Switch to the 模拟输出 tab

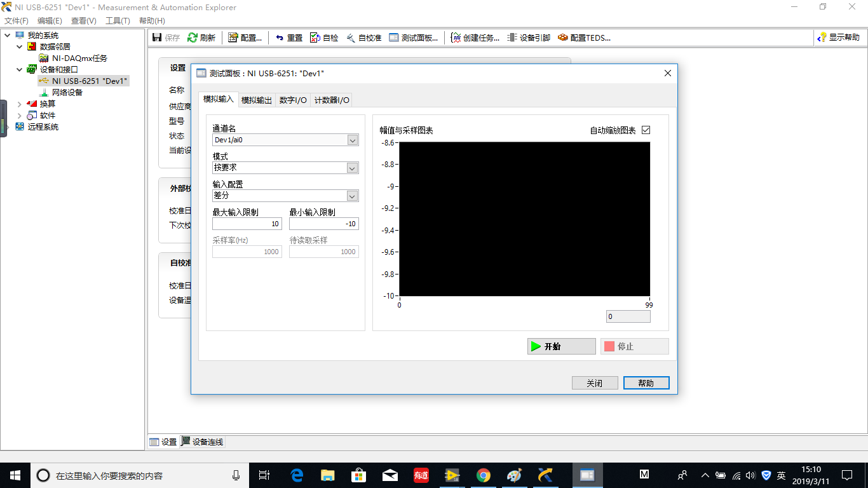coord(257,100)
